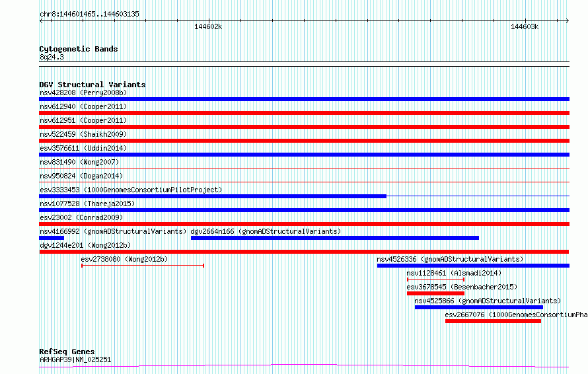Click the 8q24.3 band label

click(x=52, y=57)
